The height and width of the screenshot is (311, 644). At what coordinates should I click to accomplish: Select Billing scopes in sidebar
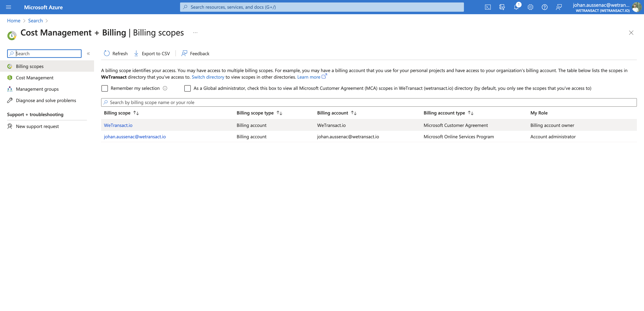(x=47, y=66)
